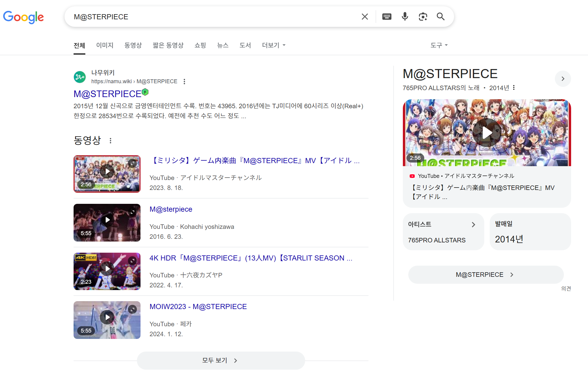Image resolution: width=588 pixels, height=376 pixels.
Task: Open the 도구 dropdown
Action: click(x=439, y=45)
